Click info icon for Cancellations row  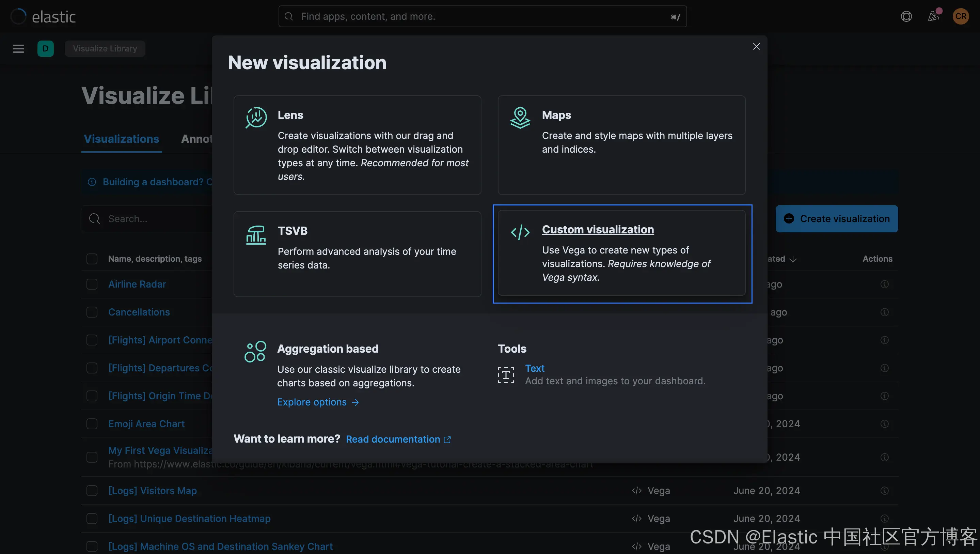coord(885,312)
